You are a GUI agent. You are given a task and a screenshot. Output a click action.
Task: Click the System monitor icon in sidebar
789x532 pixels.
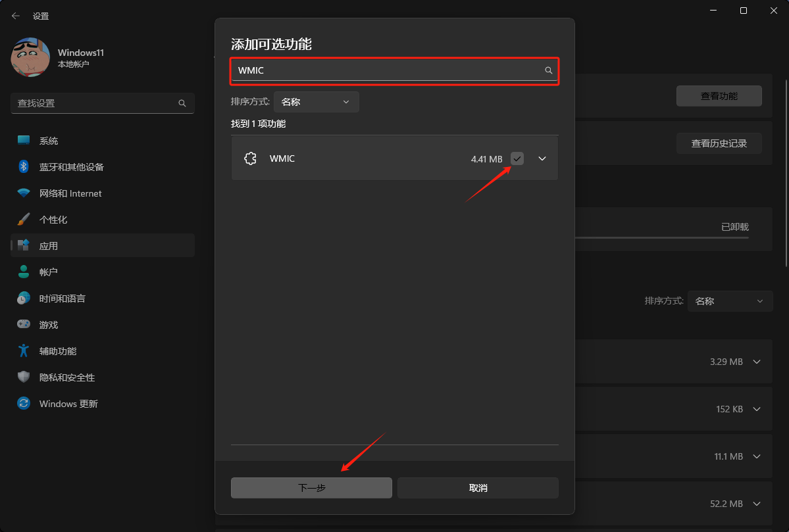coord(24,141)
